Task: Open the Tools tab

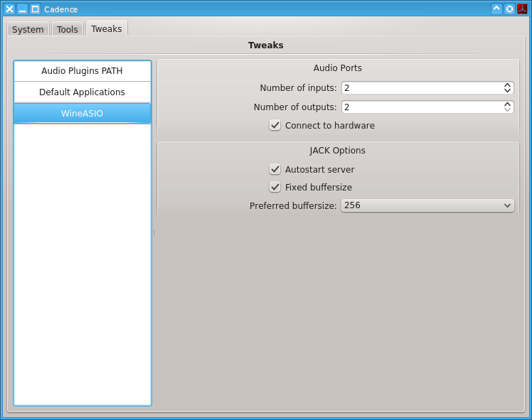Action: click(67, 29)
